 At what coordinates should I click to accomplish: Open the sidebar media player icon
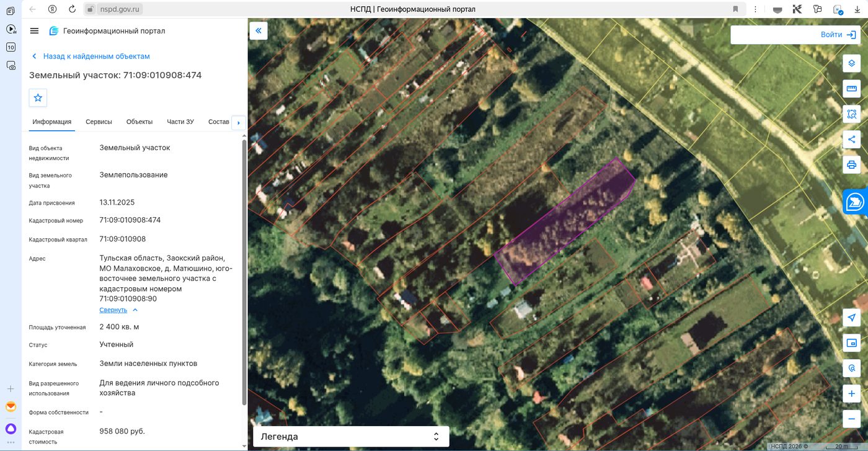pyautogui.click(x=11, y=29)
